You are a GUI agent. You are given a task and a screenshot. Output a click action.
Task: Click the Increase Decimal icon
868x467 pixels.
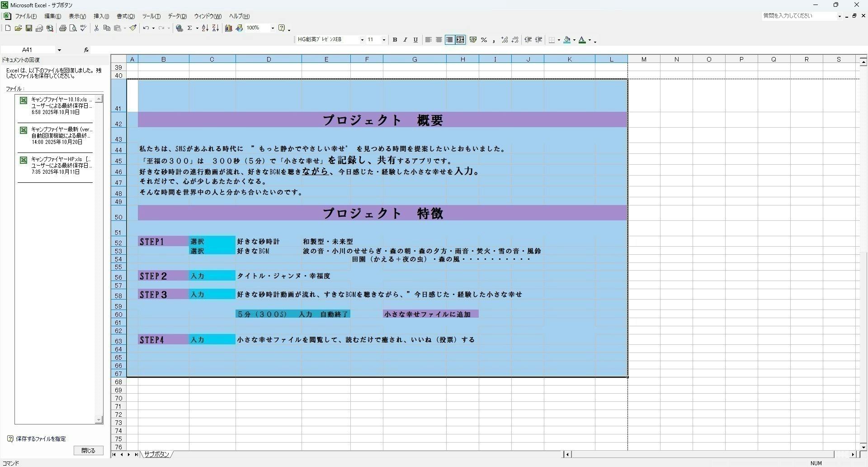click(x=505, y=40)
